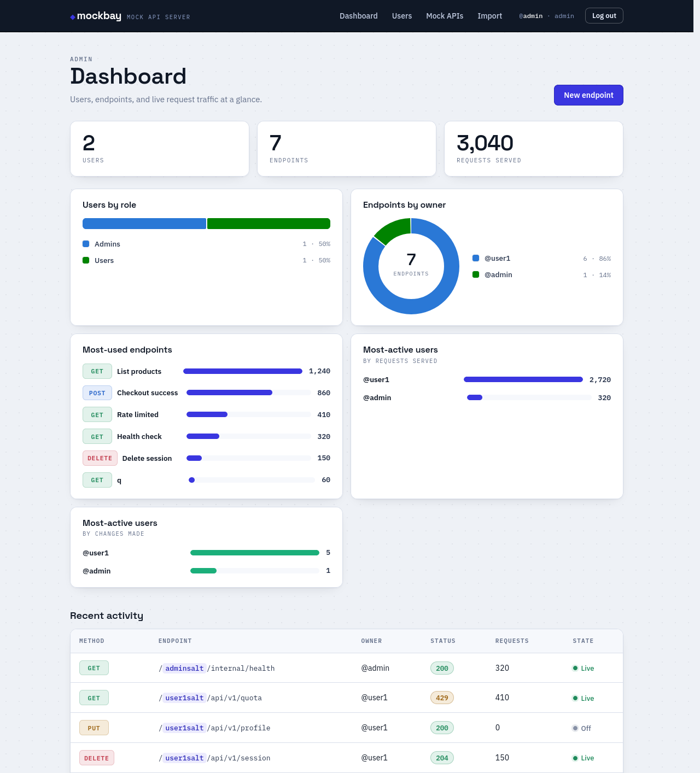Image resolution: width=700 pixels, height=773 pixels.
Task: Click the Rate limited progress bar
Action: [x=249, y=414]
